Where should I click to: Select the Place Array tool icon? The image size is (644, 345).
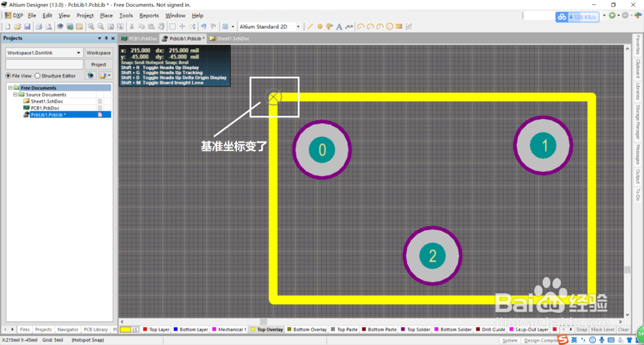(x=409, y=26)
